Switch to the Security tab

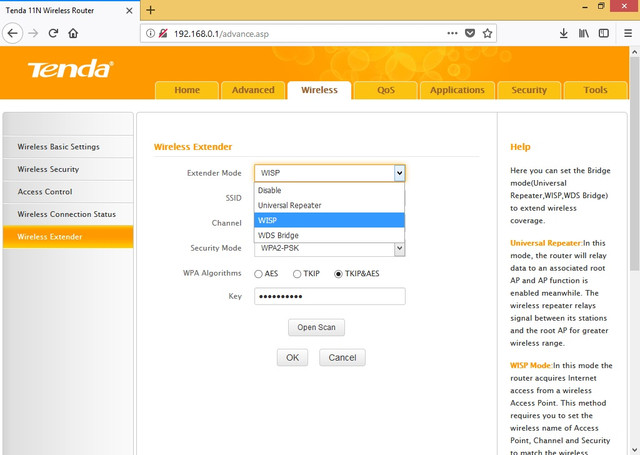coord(529,90)
